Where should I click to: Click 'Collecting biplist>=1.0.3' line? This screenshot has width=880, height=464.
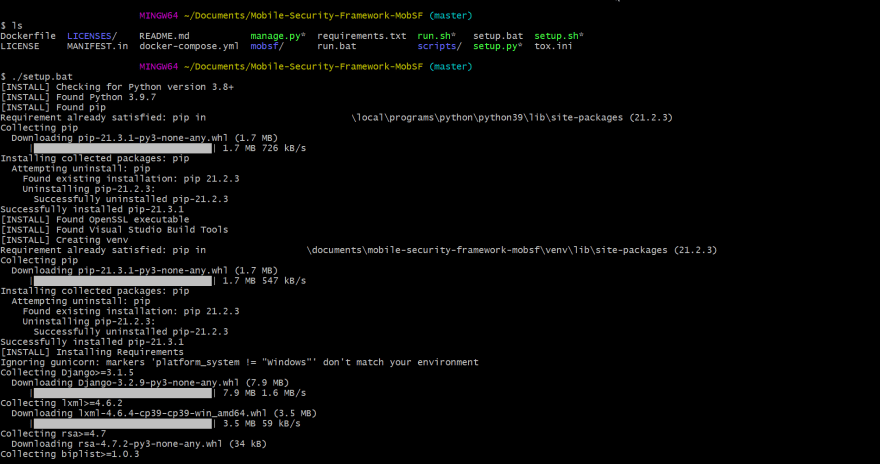point(70,454)
